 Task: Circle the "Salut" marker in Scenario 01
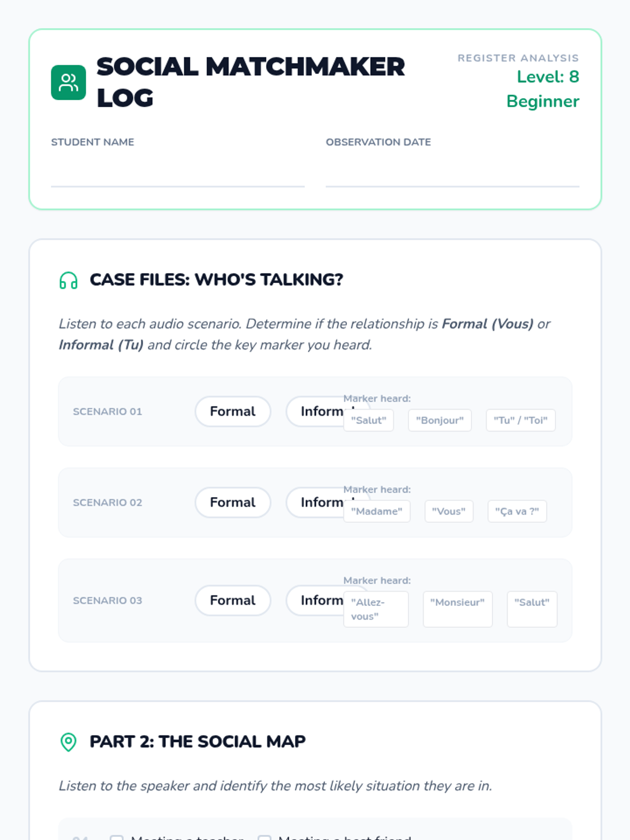369,421
